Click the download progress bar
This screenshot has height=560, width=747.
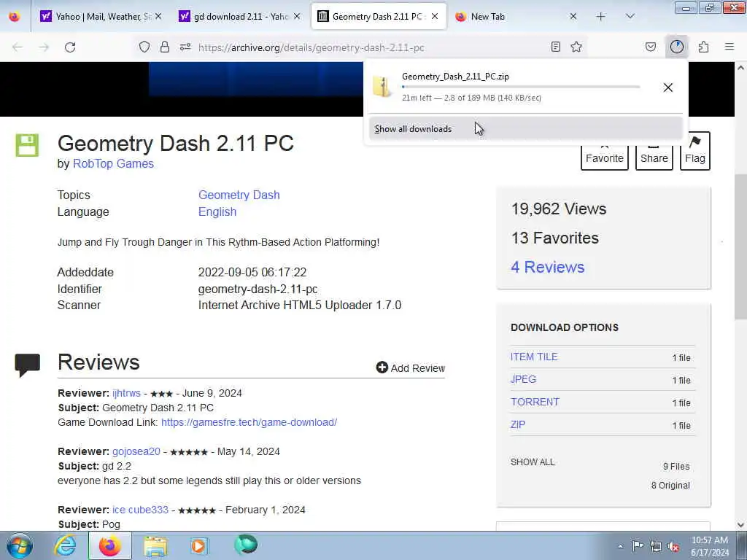coord(521,87)
